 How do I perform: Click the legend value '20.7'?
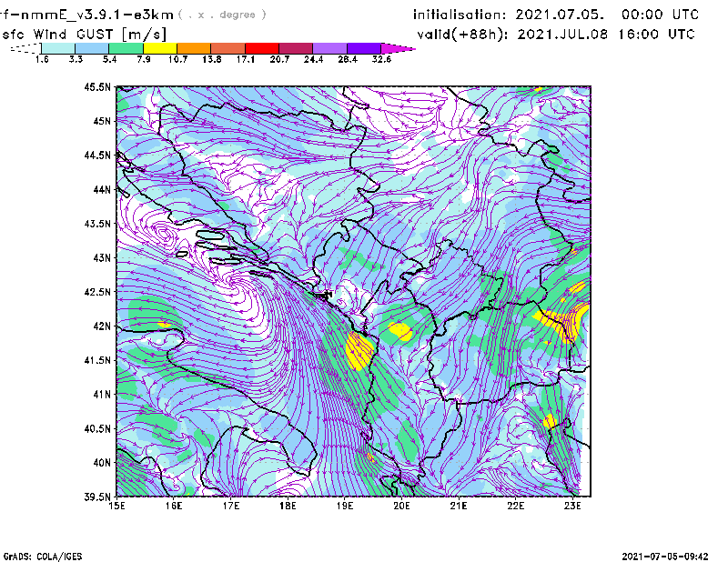tap(279, 59)
